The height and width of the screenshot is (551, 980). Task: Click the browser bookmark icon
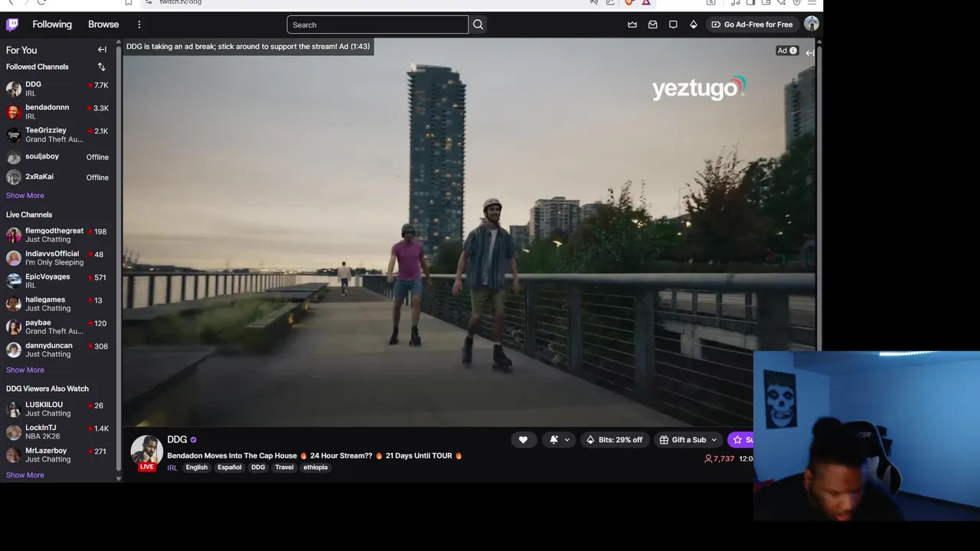[x=129, y=2]
